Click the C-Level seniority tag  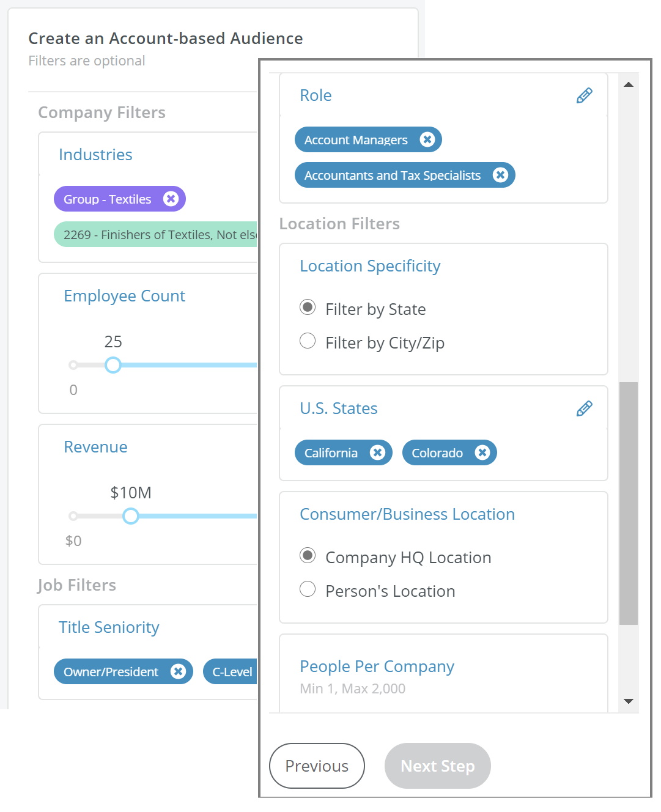click(231, 671)
